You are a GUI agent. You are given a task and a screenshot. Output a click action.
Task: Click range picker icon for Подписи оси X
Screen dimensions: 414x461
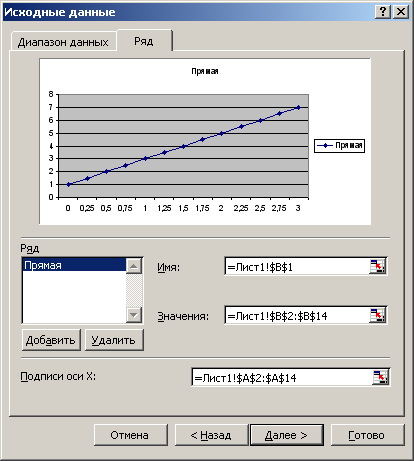380,377
